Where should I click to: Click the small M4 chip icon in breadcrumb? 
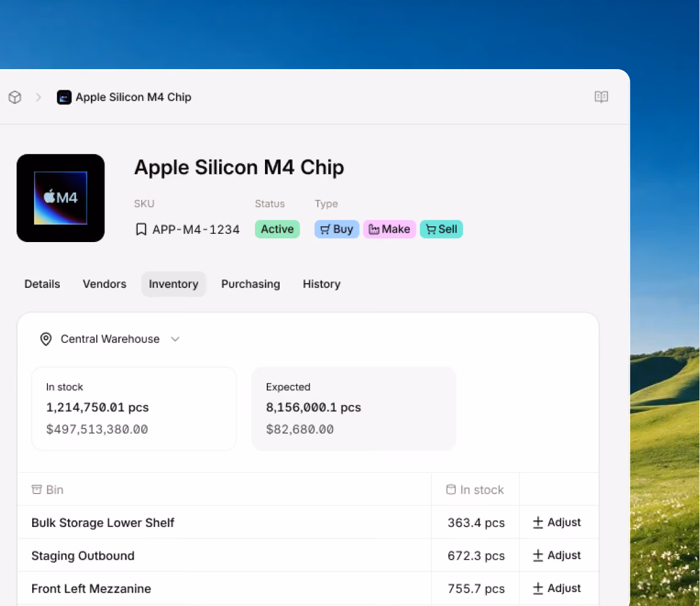(64, 97)
